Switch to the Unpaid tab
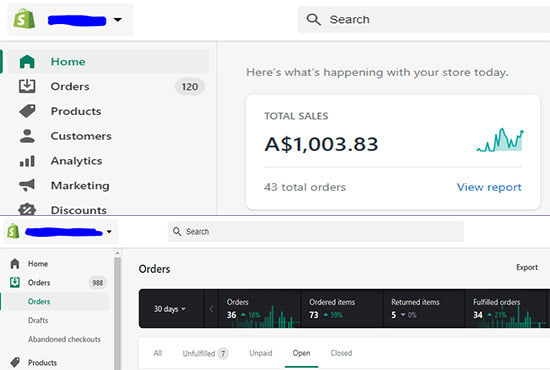Viewport: 550px width, 370px height. coord(261,353)
